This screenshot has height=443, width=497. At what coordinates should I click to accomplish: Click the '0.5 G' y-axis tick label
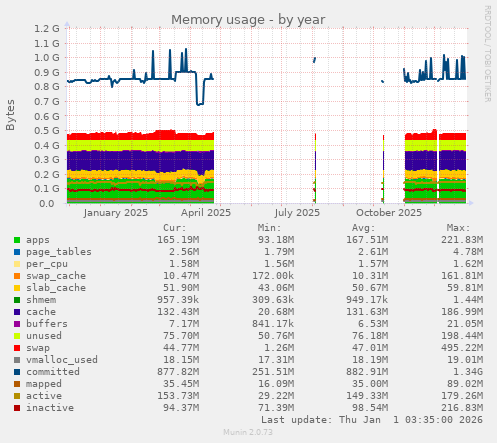click(x=47, y=131)
